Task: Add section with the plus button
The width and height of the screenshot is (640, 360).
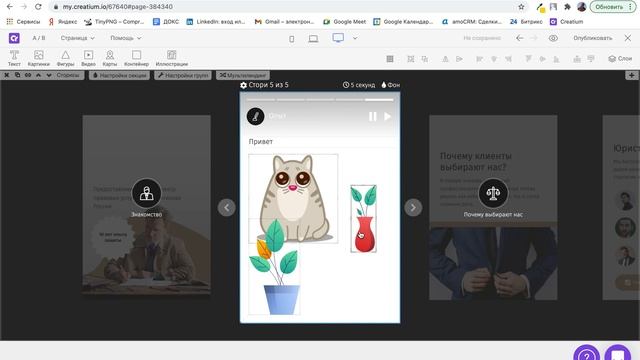Action: coord(631,75)
